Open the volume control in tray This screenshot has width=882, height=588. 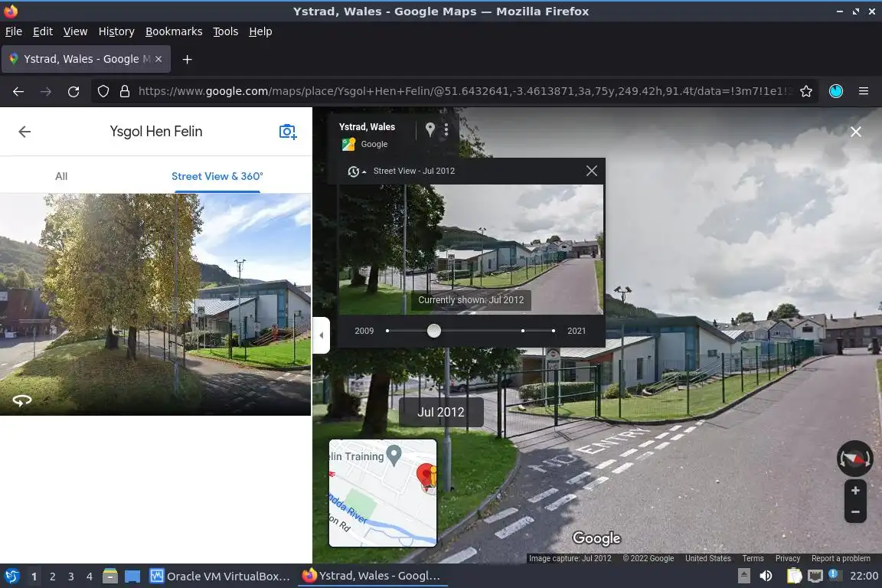coord(766,577)
